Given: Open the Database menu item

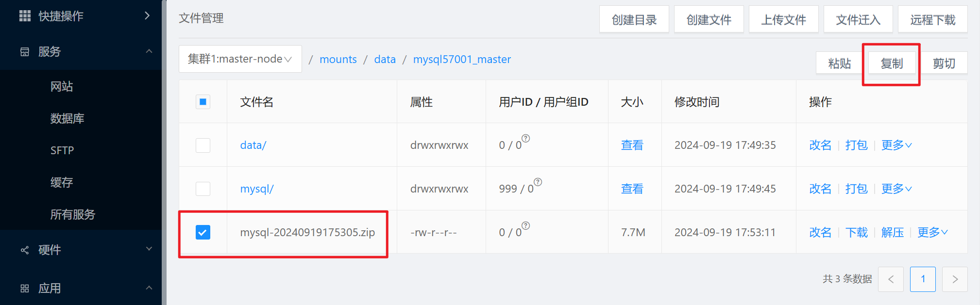Looking at the screenshot, I should point(68,118).
